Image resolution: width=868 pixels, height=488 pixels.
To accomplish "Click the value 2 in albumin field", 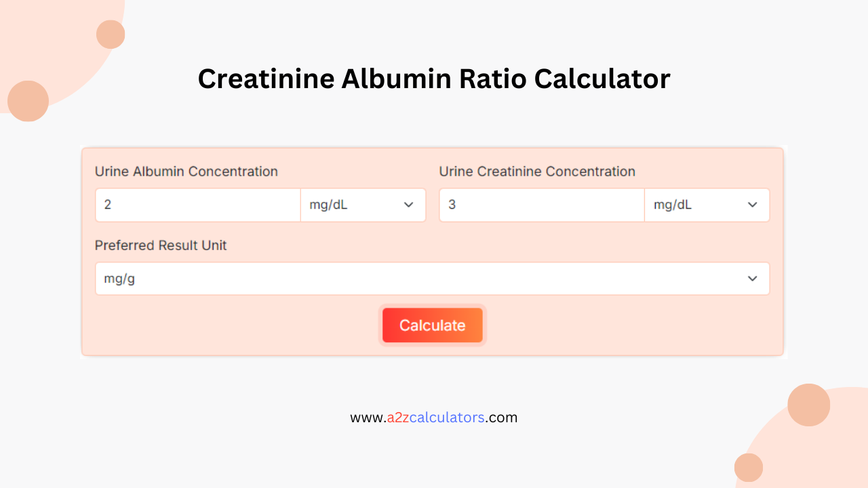I will pos(108,205).
